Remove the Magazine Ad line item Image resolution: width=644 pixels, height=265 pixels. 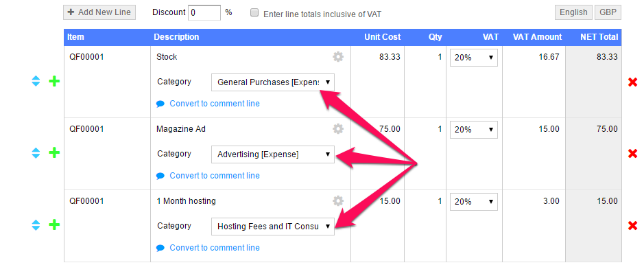tap(632, 154)
